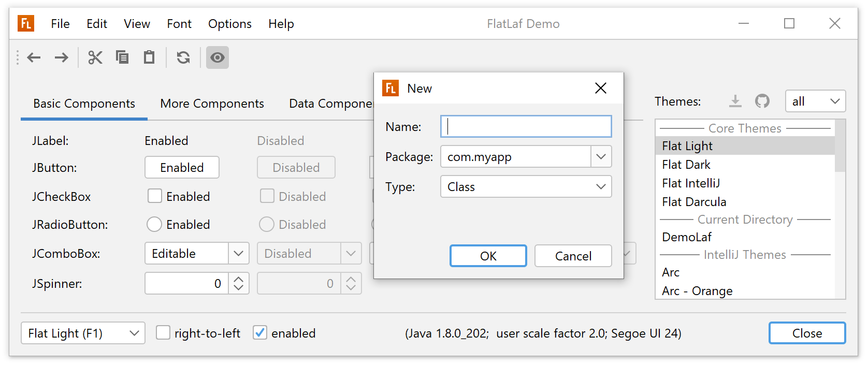Select the Enabled JRadioButton
Image resolution: width=868 pixels, height=365 pixels.
tap(154, 224)
